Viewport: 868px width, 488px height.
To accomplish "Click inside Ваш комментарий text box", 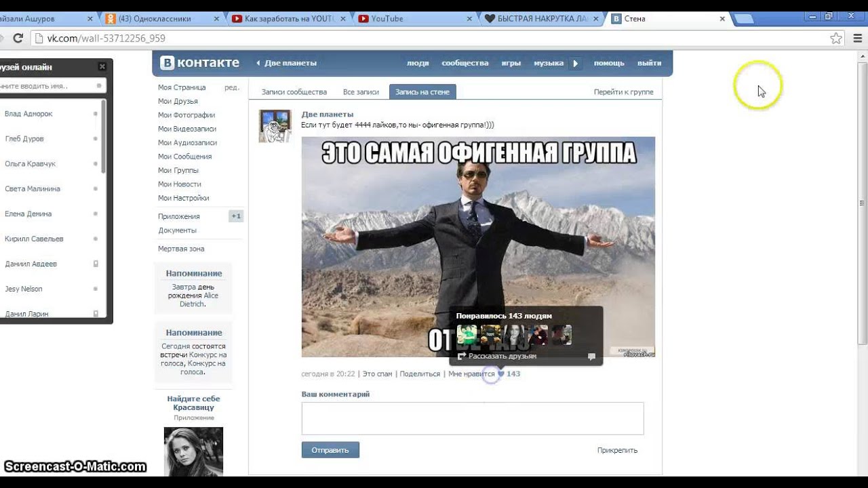I will (x=473, y=418).
